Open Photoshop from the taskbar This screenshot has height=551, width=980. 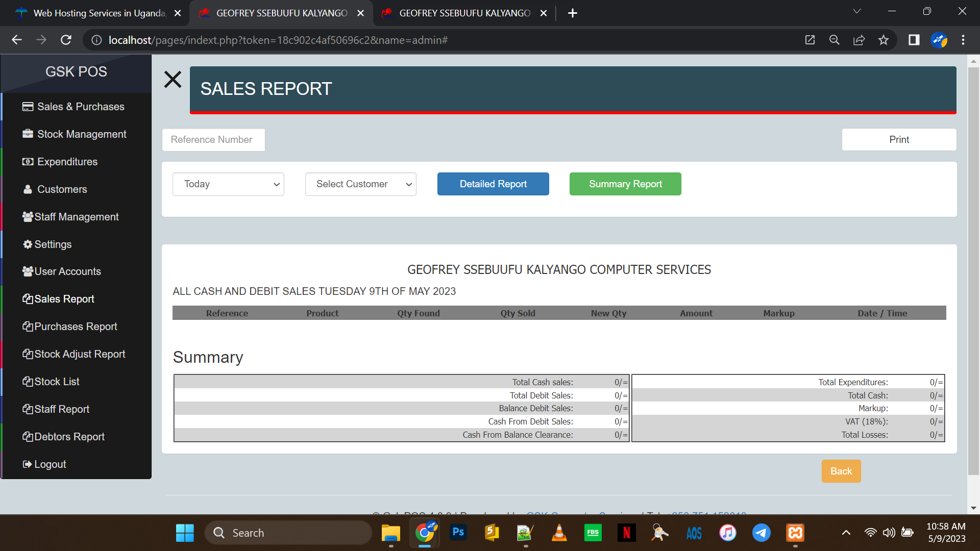[458, 533]
